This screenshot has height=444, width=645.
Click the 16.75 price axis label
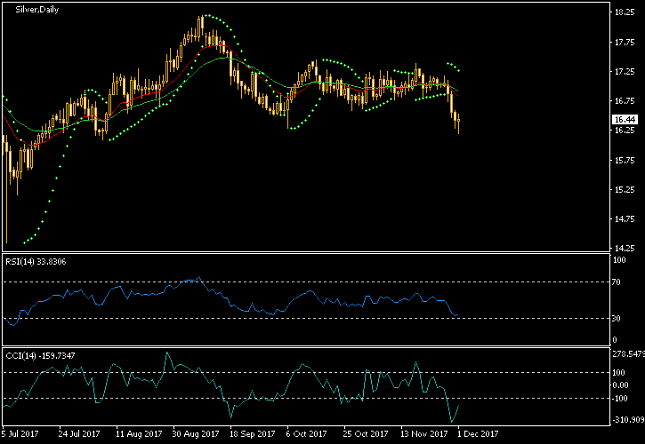coord(624,101)
